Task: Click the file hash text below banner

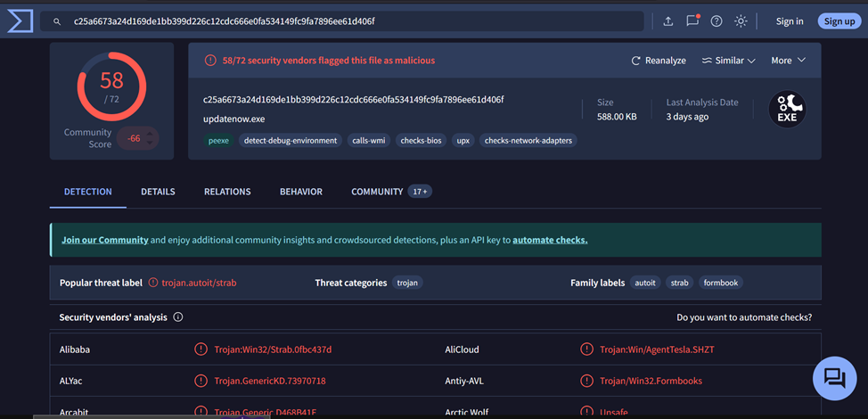Action: (353, 100)
